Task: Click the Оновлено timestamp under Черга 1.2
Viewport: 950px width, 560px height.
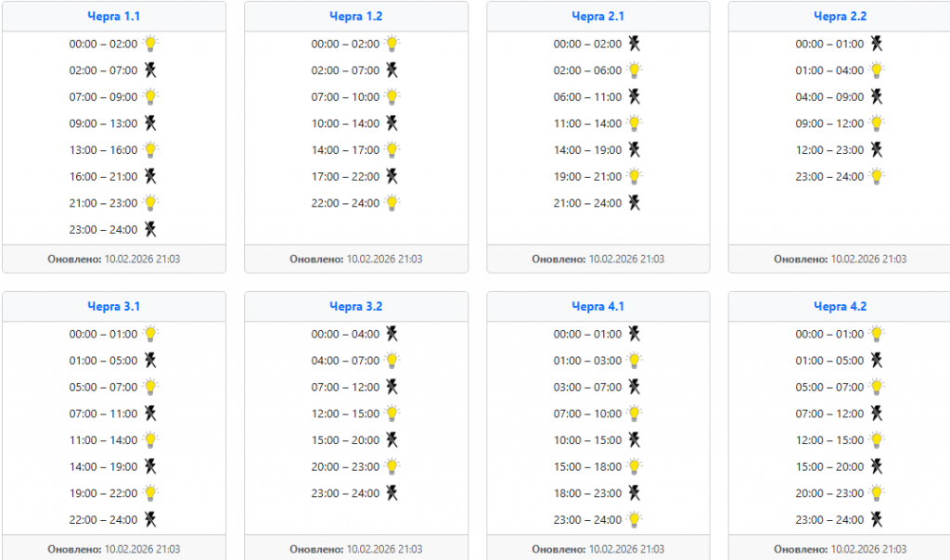Action: tap(355, 259)
